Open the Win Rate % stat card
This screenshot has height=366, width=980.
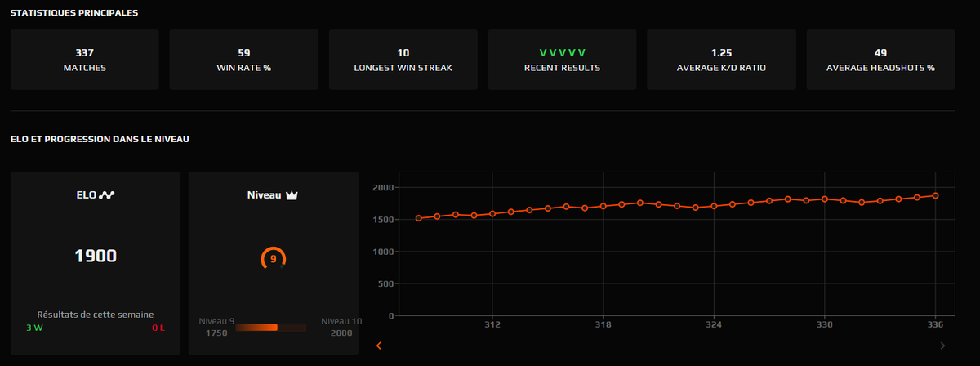tap(243, 60)
